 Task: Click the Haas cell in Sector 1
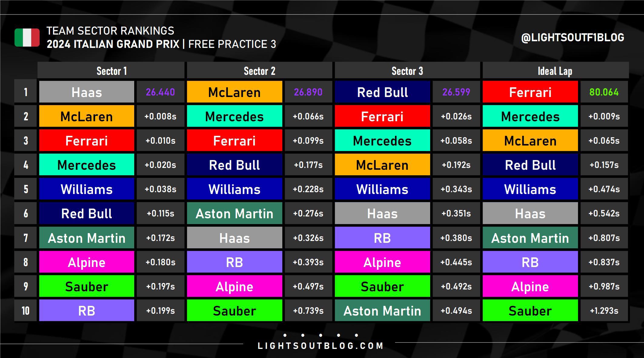tap(87, 92)
